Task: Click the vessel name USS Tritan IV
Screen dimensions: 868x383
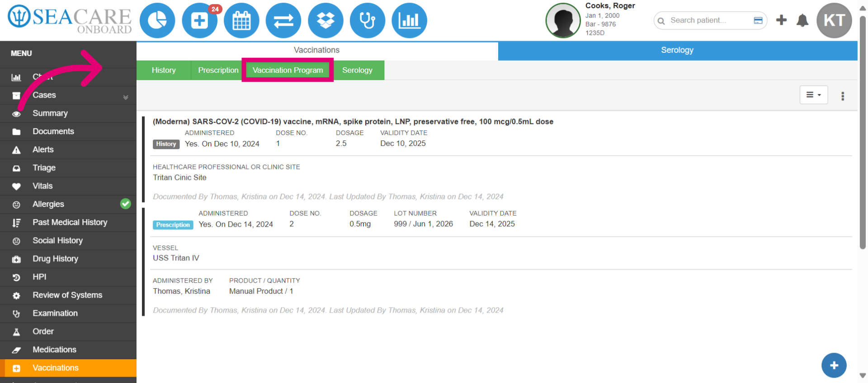Action: 176,258
